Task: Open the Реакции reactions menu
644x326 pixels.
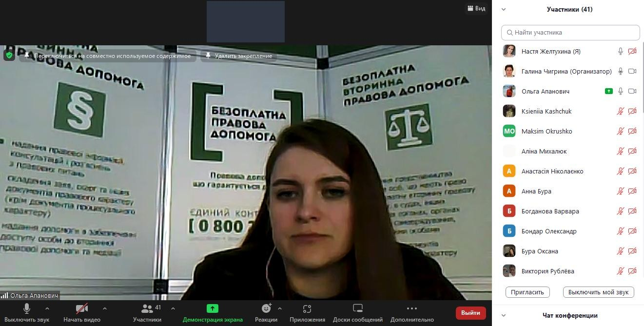Action: (x=266, y=312)
